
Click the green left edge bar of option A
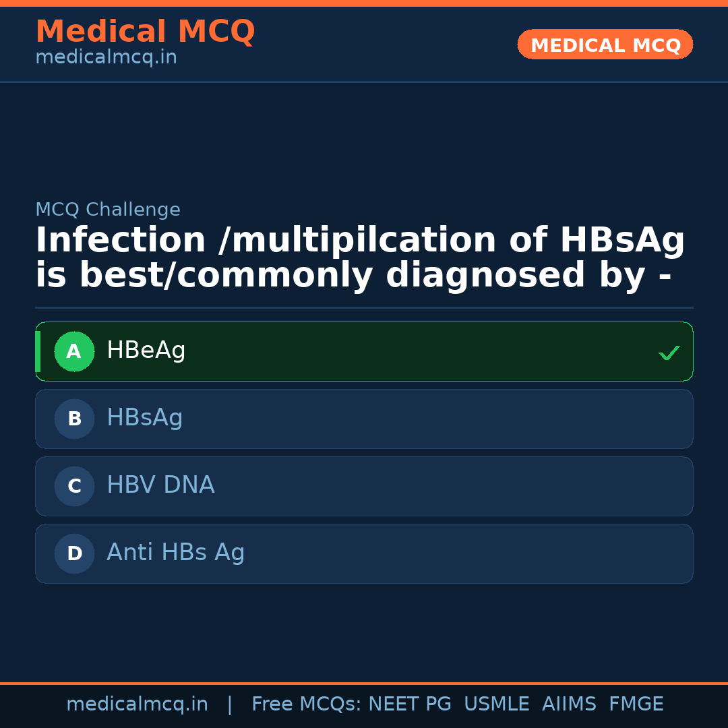point(38,351)
